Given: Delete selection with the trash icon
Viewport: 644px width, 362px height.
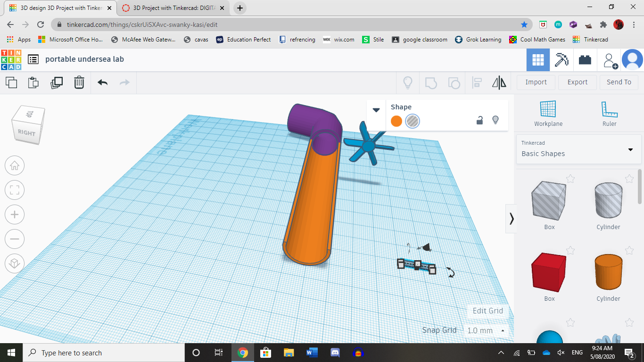Looking at the screenshot, I should tap(79, 82).
